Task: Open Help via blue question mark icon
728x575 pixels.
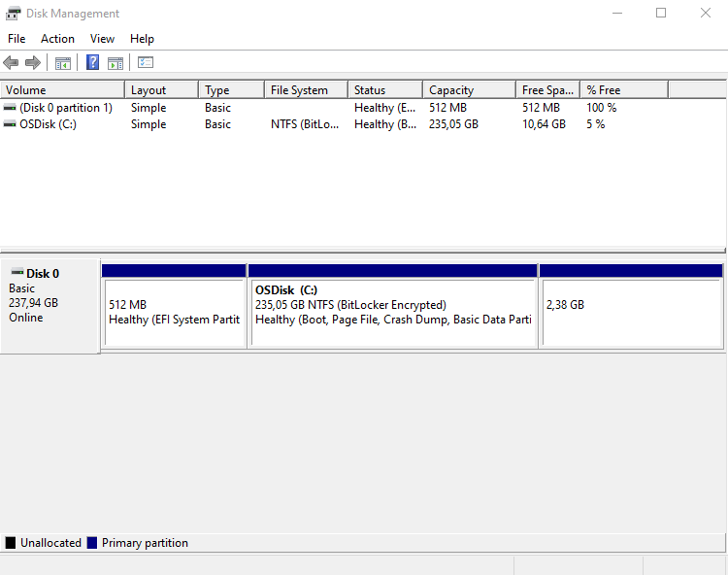Action: tap(93, 62)
